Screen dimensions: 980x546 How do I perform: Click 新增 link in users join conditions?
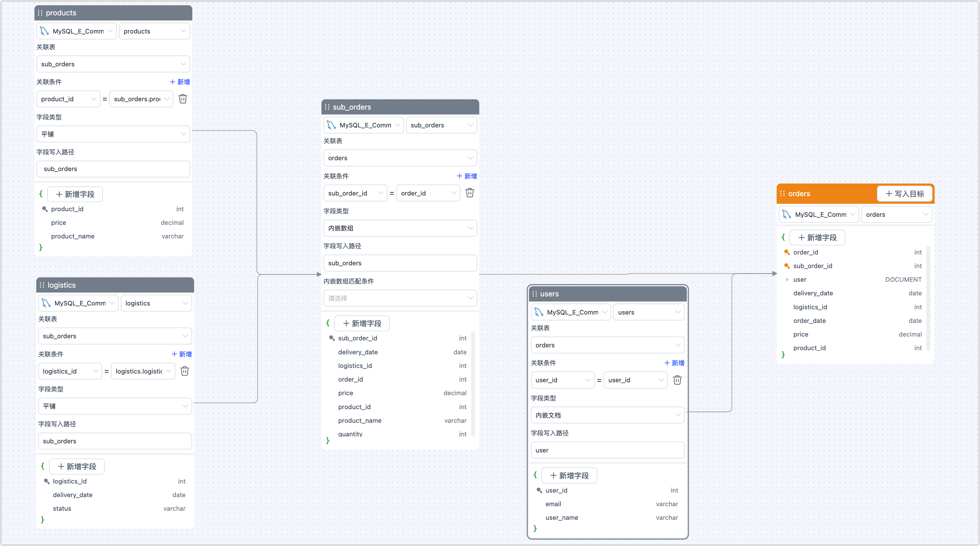tap(674, 363)
